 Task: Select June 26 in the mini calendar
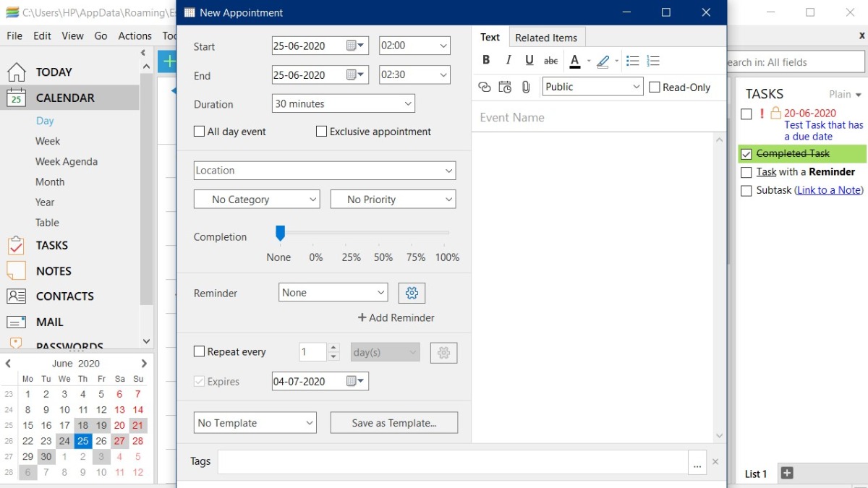[x=101, y=441]
